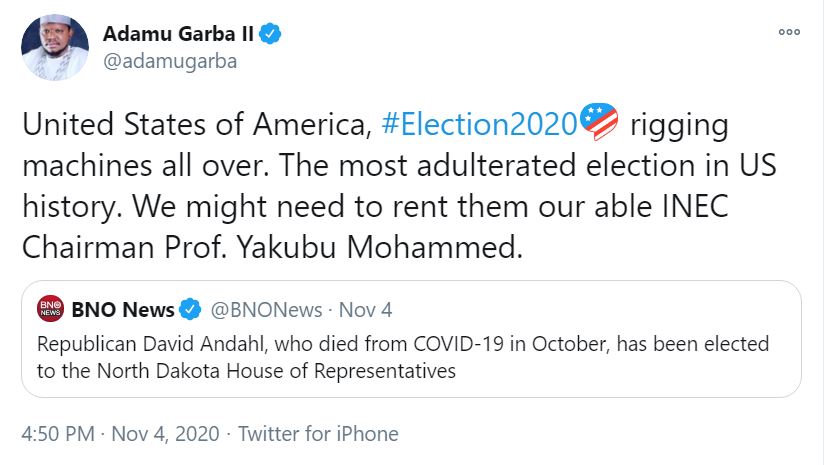This screenshot has height=465, width=824.
Task: Click 'North Dakota House of Representatives' in quote
Action: [264, 371]
